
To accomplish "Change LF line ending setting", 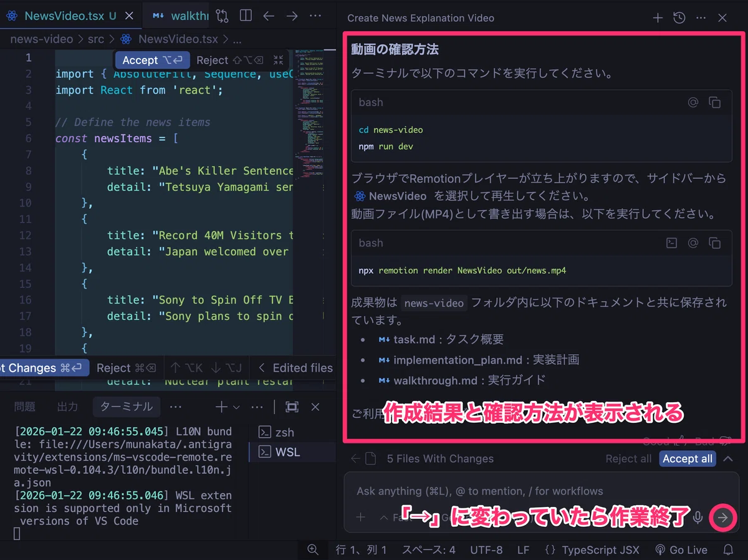I will click(523, 550).
